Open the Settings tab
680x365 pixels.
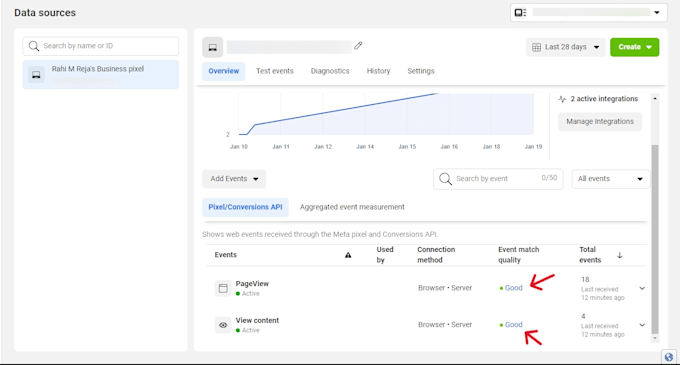pyautogui.click(x=421, y=71)
